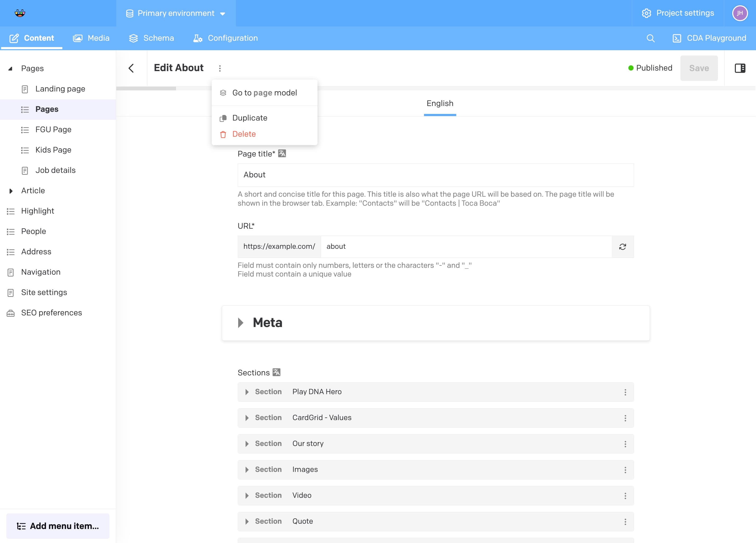Click the URL regenerate refresh icon
756x543 pixels.
(x=622, y=247)
